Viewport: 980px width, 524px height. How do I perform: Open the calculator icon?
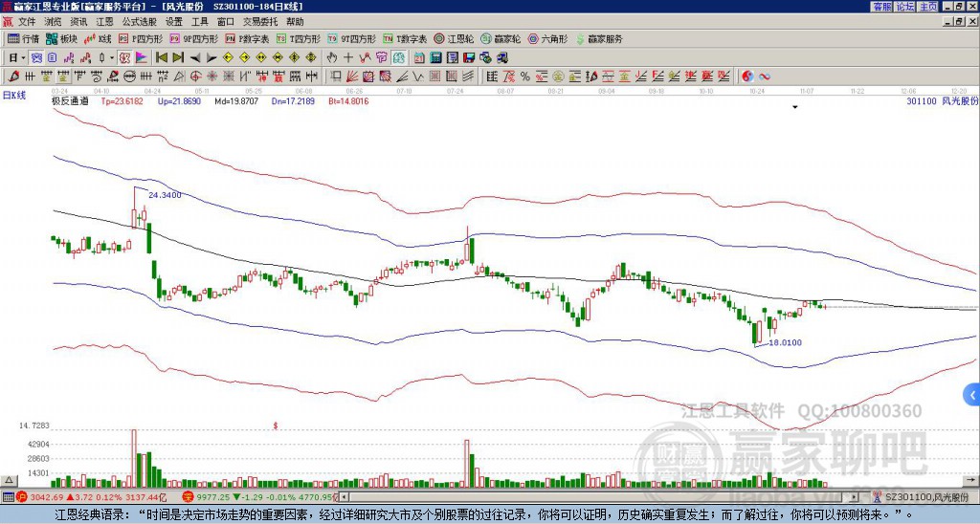(x=435, y=58)
